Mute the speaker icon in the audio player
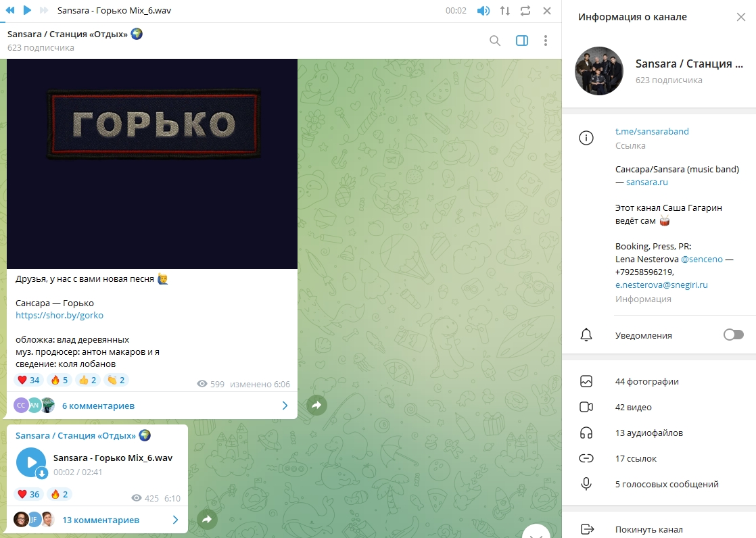This screenshot has width=756, height=538. [482, 11]
